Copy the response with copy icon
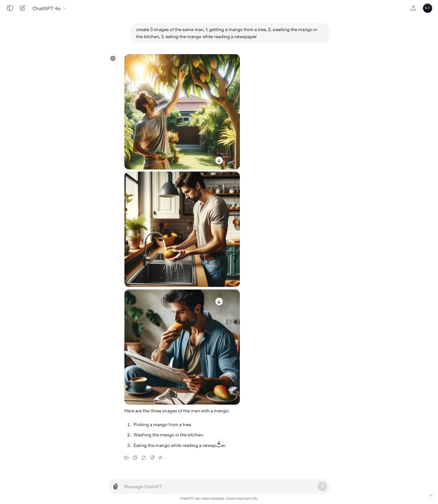Viewport: 438px width, 504px height. 135,458
